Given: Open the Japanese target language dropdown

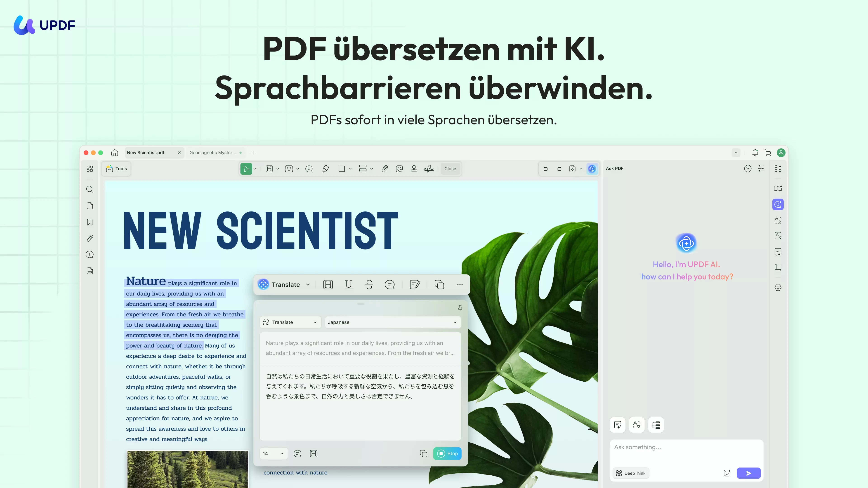Looking at the screenshot, I should [x=392, y=322].
